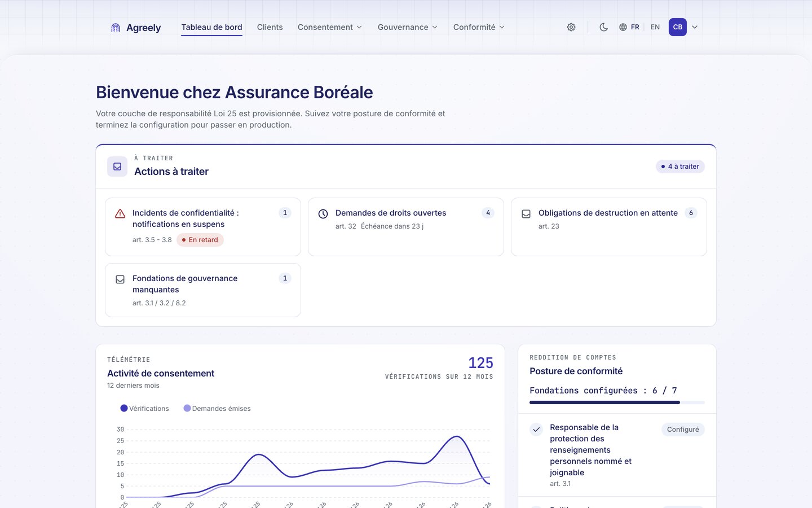This screenshot has height=508, width=812.
Task: Click the inbox icon beside Actions à traiter
Action: (117, 167)
